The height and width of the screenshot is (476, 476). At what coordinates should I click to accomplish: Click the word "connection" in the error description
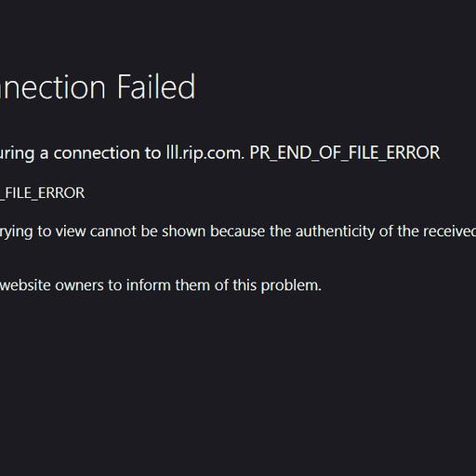tap(97, 153)
